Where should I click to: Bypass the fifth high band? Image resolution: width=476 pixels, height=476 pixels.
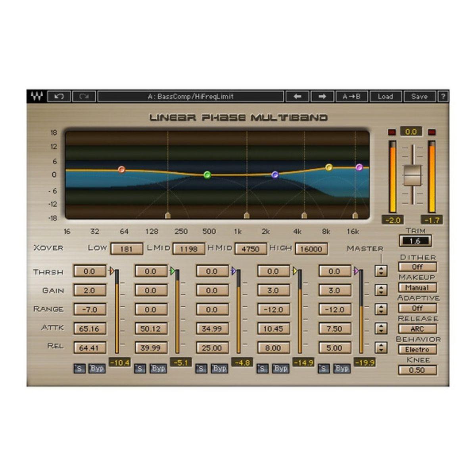(342, 369)
